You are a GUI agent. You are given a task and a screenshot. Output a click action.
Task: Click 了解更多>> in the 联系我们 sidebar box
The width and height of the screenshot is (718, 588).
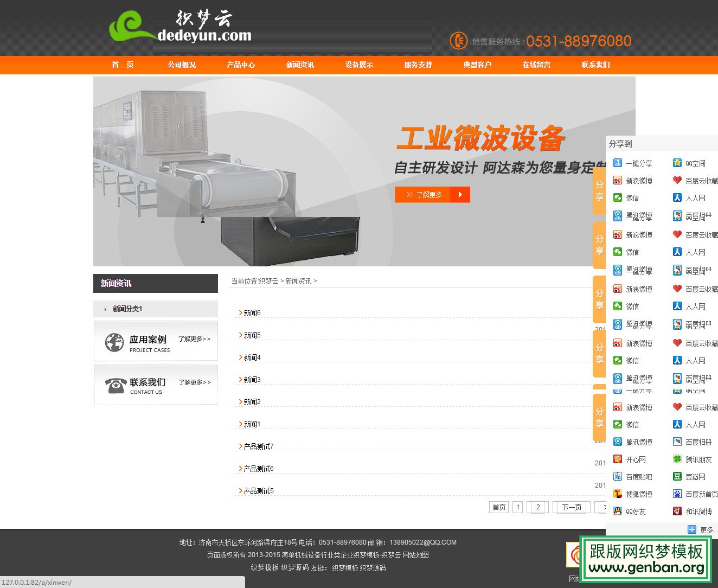pyautogui.click(x=194, y=382)
